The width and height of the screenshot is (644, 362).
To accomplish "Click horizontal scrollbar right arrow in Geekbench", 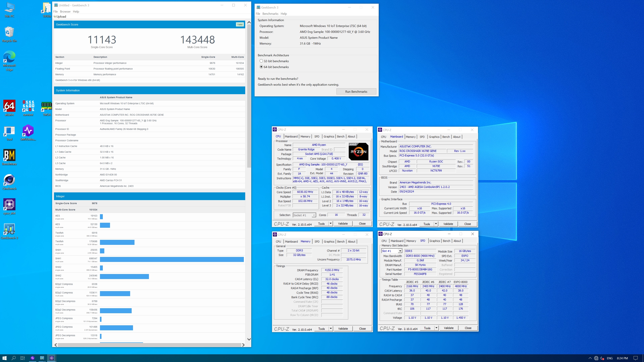I will pos(243,345).
